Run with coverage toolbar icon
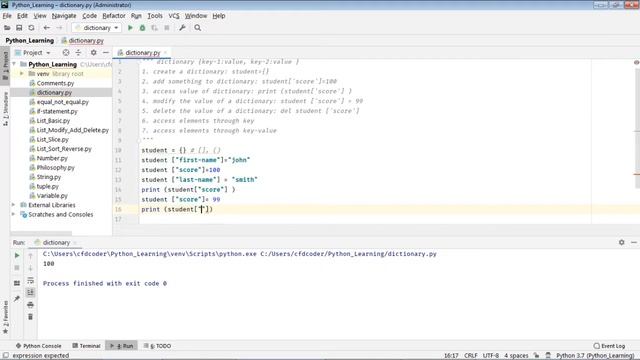640x360 pixels. coord(154,28)
